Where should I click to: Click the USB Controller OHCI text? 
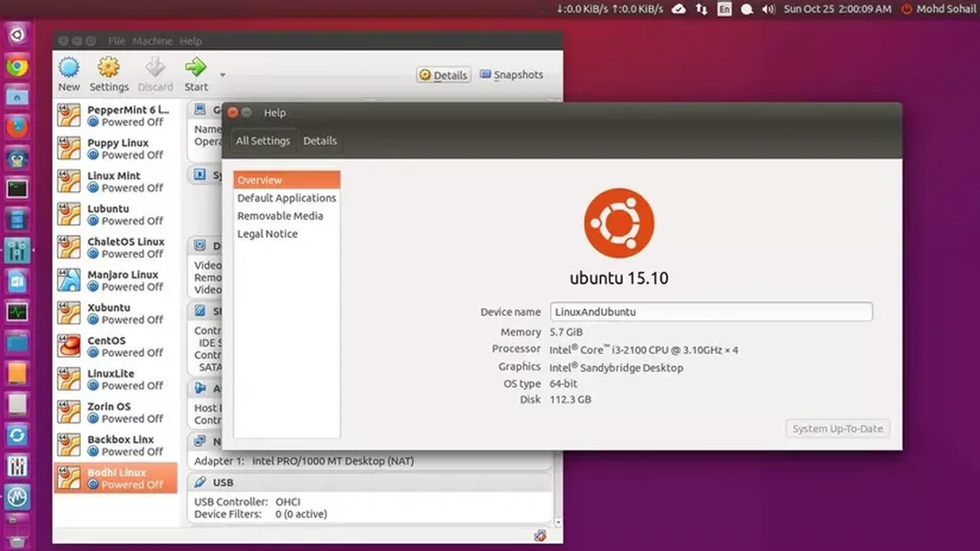248,502
